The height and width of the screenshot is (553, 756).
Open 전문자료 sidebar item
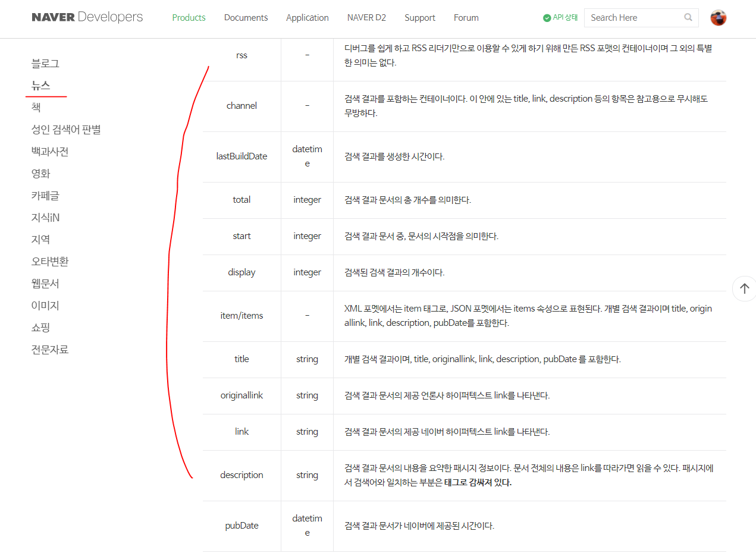coord(50,350)
